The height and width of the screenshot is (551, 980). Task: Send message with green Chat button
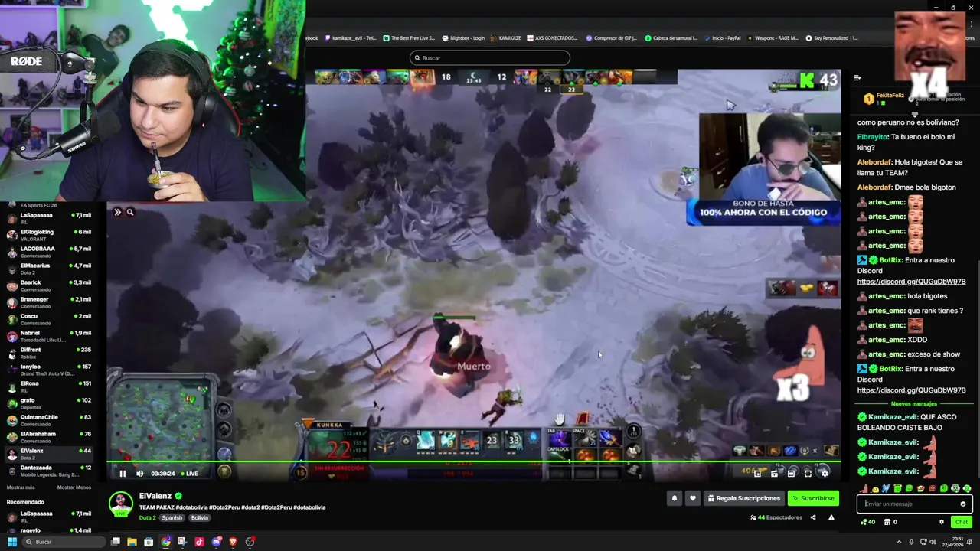point(962,522)
